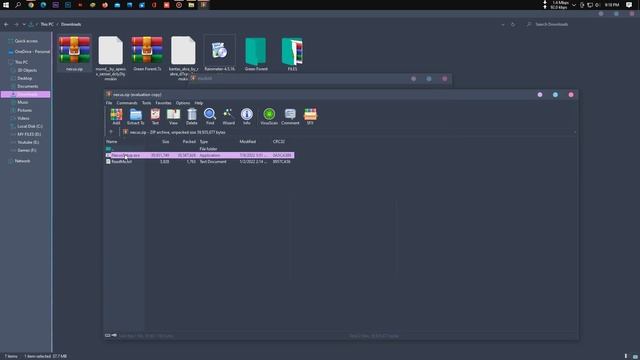Open the Wizard toolbar icon

[229, 117]
